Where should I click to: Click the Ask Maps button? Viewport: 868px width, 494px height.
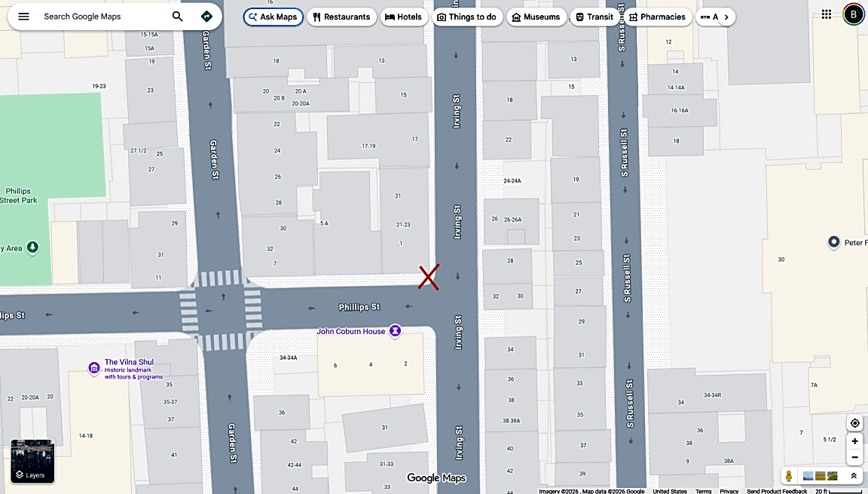tap(274, 17)
